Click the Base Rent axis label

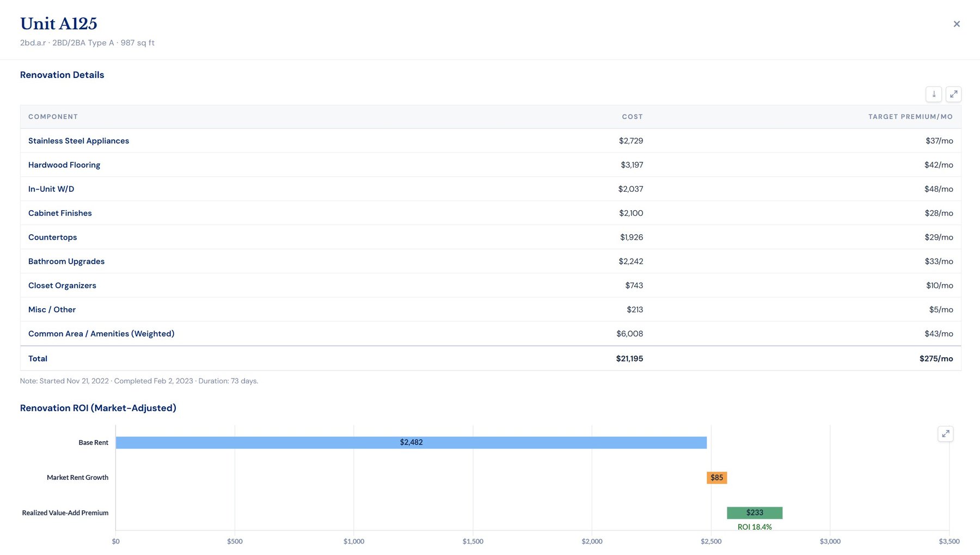[x=93, y=442]
